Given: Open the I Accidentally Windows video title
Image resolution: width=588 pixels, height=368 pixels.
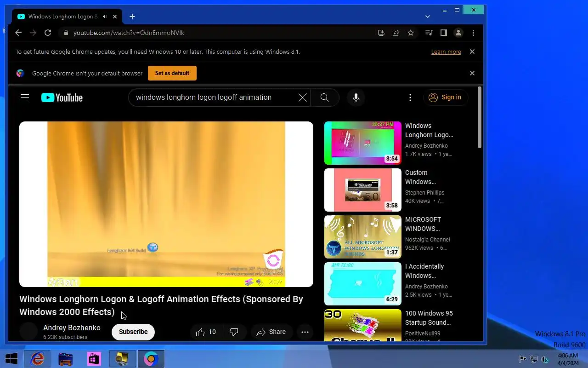Looking at the screenshot, I should click(424, 271).
